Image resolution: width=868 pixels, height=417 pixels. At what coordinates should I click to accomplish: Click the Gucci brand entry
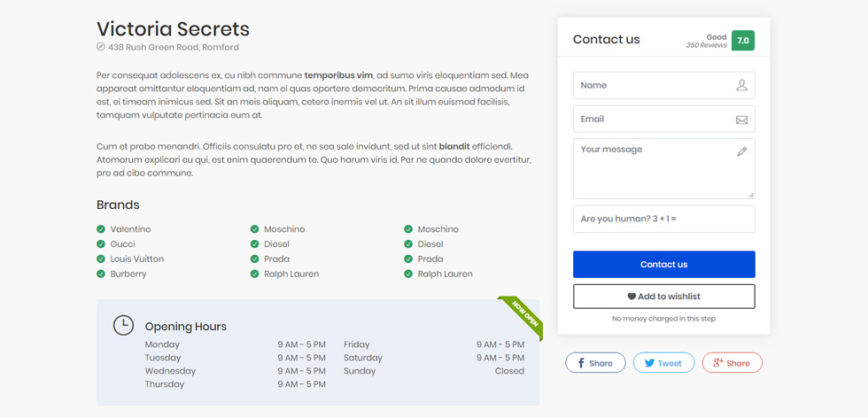pos(122,243)
